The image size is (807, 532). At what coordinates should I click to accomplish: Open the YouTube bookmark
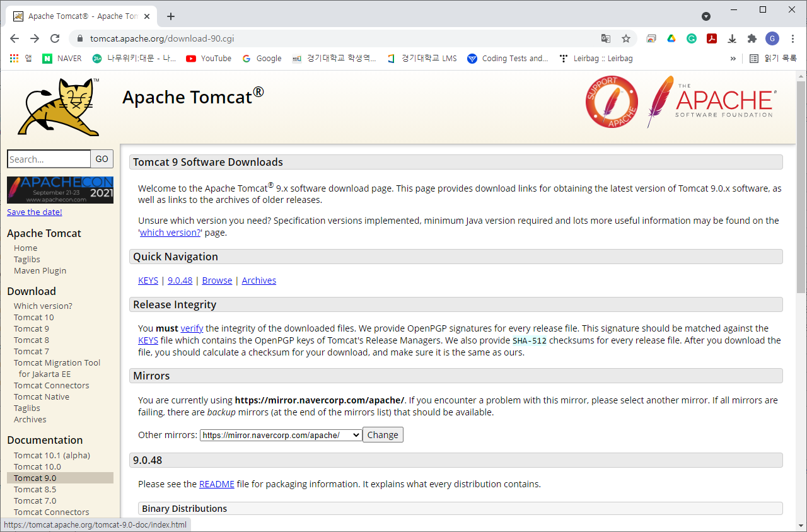click(209, 58)
